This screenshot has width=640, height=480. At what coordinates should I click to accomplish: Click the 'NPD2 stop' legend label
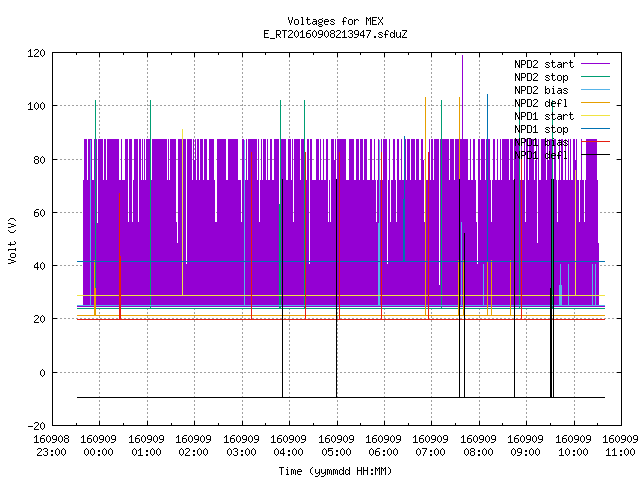(x=541, y=77)
